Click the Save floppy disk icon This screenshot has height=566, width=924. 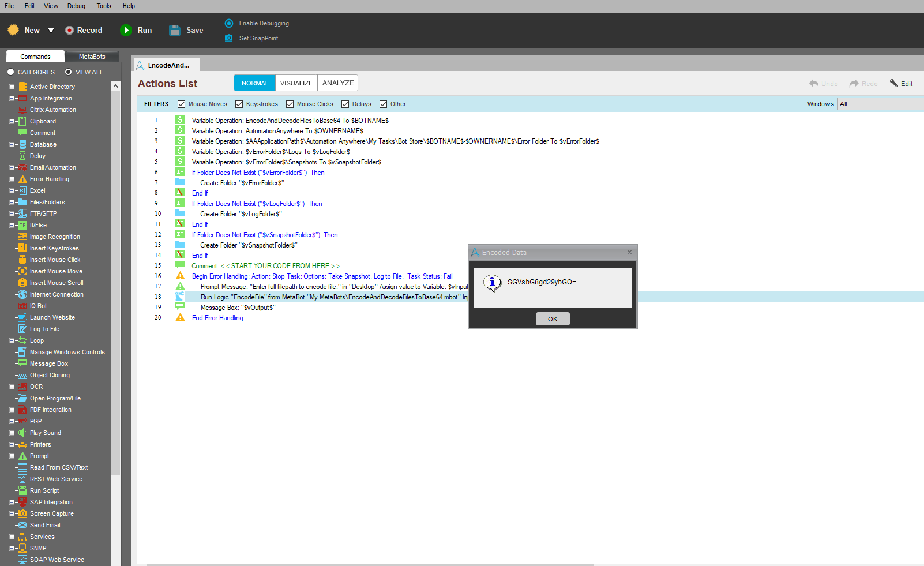click(x=175, y=30)
